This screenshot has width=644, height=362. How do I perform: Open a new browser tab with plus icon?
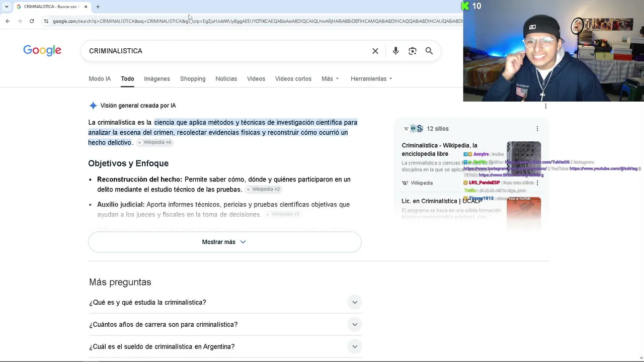click(x=98, y=7)
